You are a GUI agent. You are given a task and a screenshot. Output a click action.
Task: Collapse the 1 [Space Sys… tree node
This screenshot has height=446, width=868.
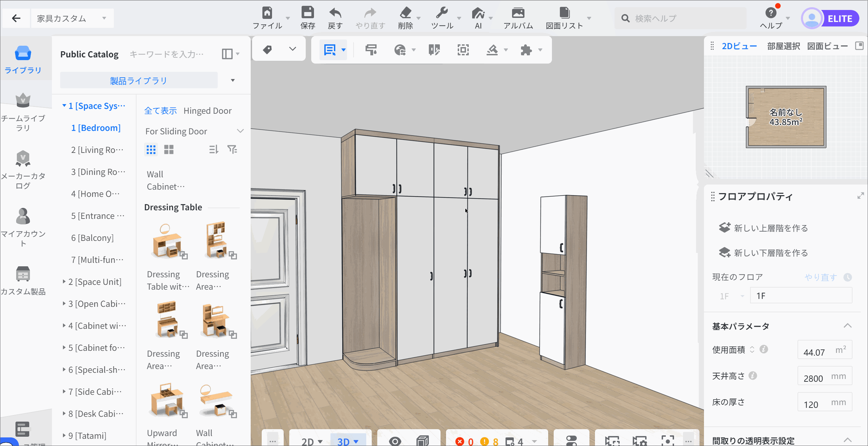tap(64, 105)
